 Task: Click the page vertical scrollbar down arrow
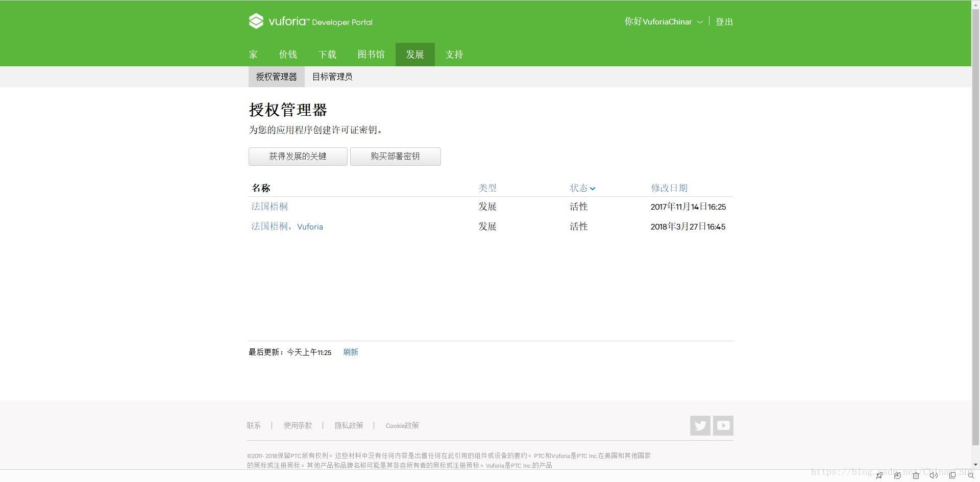coord(975,465)
